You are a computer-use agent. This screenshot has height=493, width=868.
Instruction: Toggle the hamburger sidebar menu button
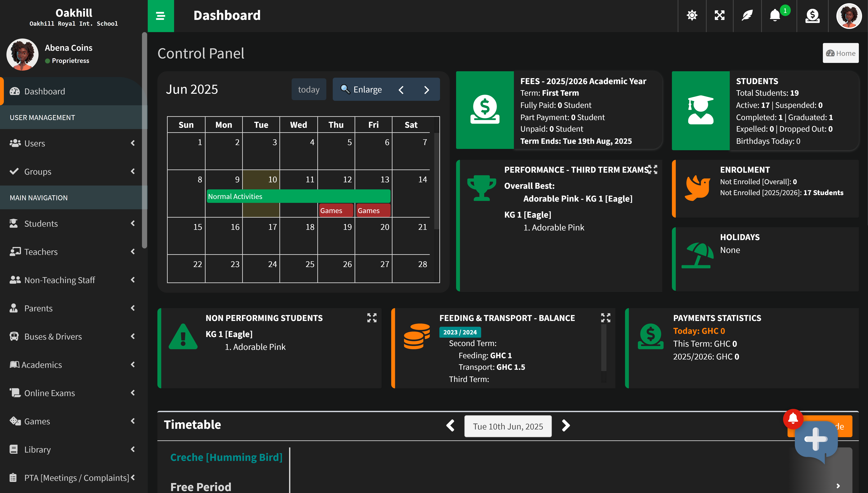coord(161,16)
